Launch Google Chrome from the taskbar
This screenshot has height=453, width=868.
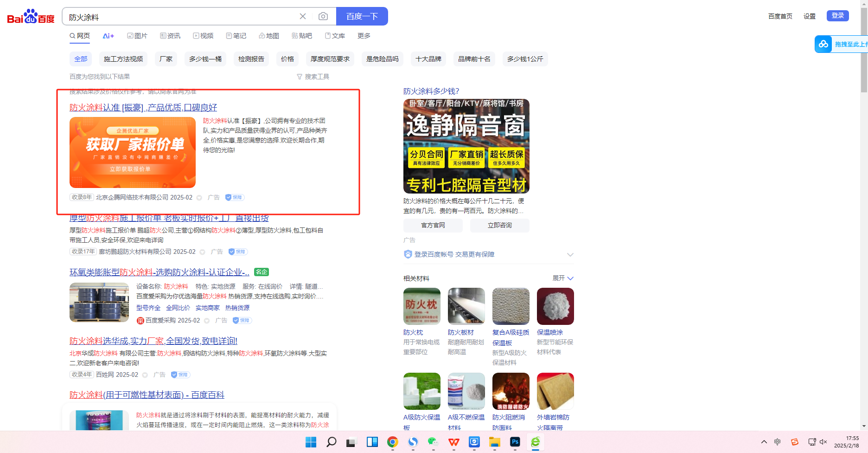click(392, 442)
